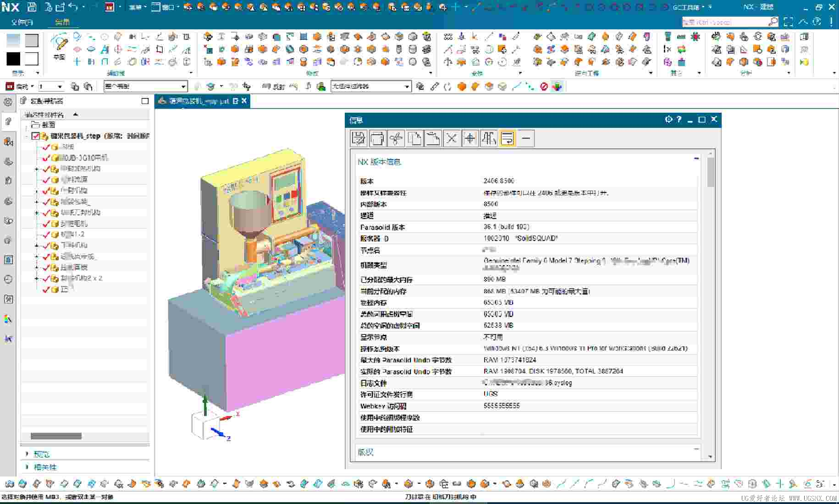This screenshot has height=504, width=839.
Task: Expand the 加热机构 tree node
Action: [37, 169]
